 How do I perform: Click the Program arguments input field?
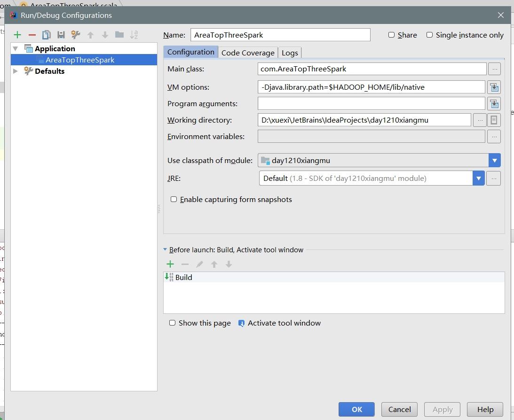coord(372,103)
